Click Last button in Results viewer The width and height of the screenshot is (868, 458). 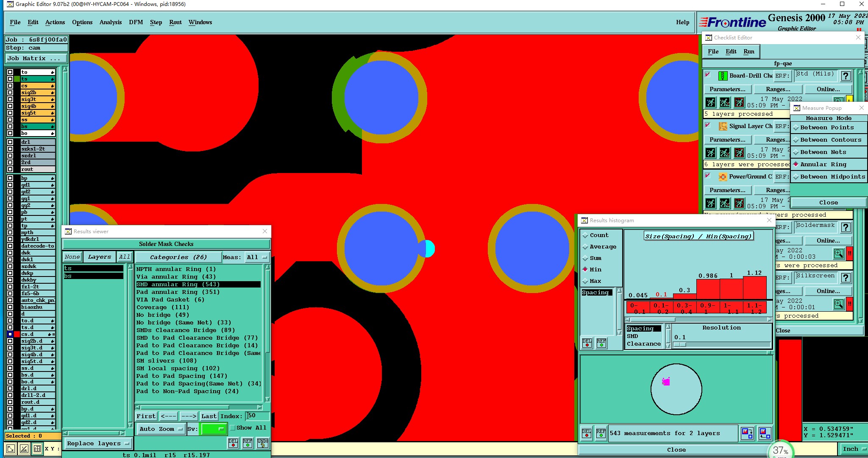coord(209,416)
